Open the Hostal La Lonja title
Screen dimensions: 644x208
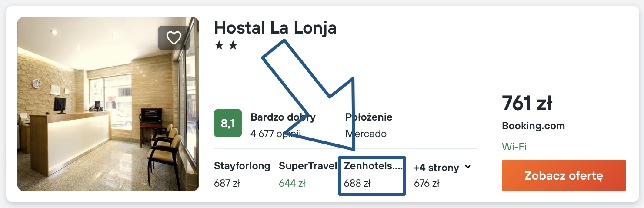tap(275, 28)
